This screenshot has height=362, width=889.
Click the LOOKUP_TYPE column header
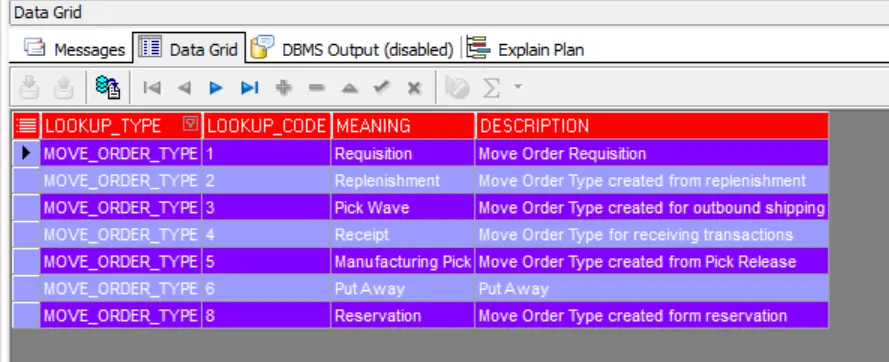tap(121, 125)
